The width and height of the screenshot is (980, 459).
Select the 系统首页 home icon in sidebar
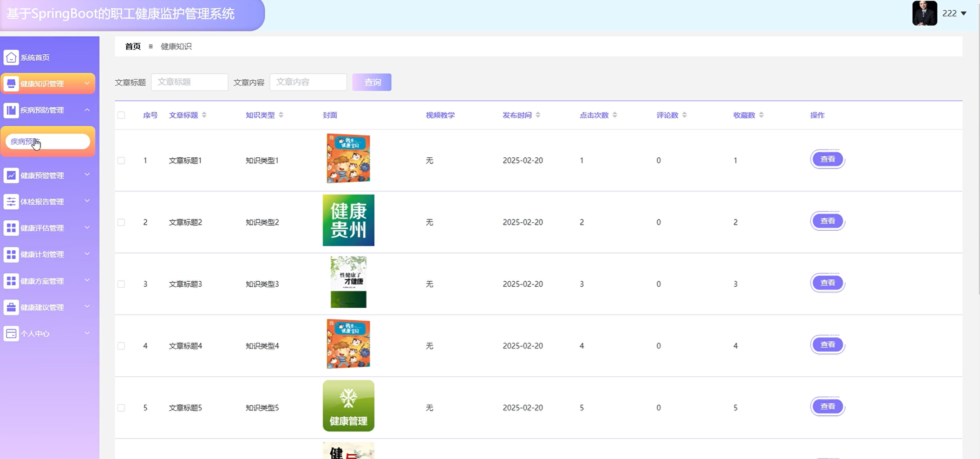pos(11,57)
